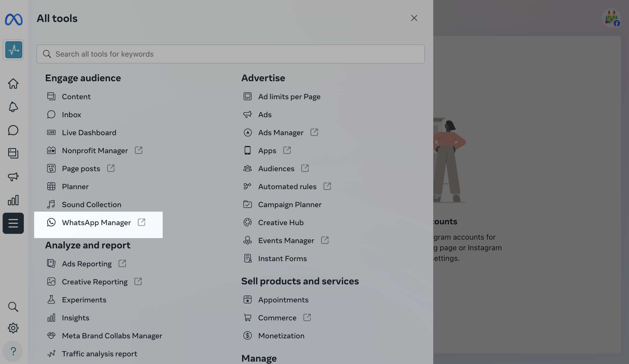Image resolution: width=629 pixels, height=364 pixels.
Task: Toggle the All tools hamburger menu button
Action: pos(13,223)
